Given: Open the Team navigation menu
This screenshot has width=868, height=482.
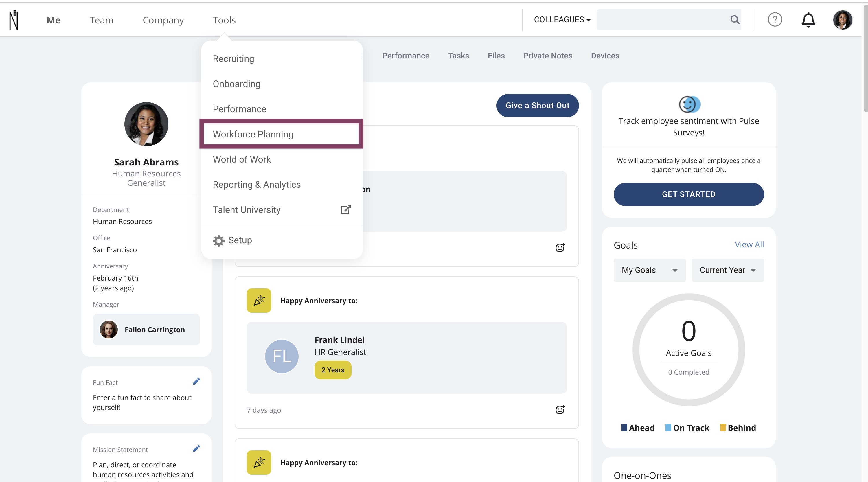Looking at the screenshot, I should pos(102,20).
